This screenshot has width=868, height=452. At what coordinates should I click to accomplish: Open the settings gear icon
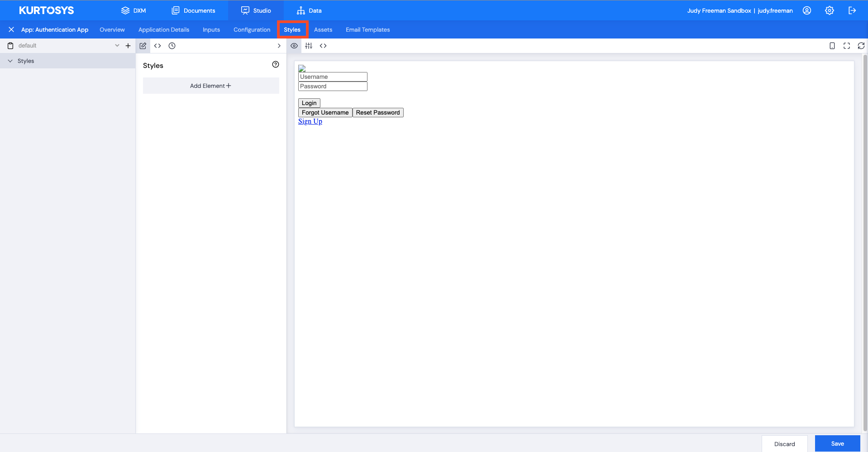coord(829,10)
